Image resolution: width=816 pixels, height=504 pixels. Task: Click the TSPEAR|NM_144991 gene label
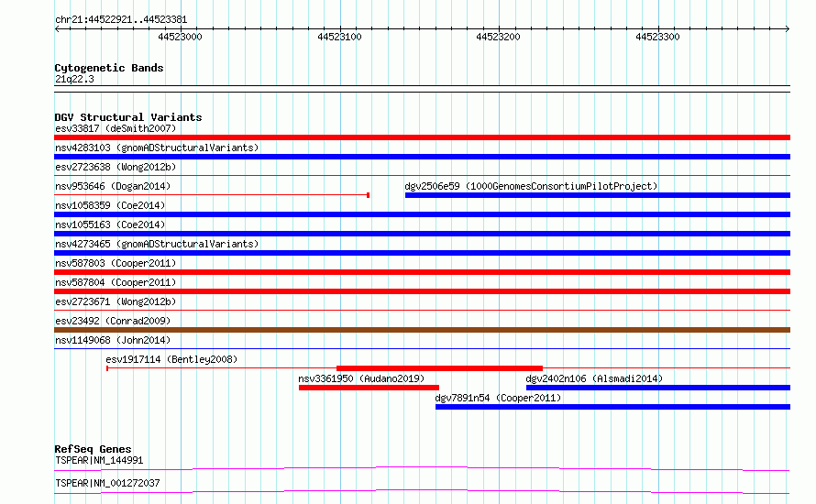click(99, 460)
